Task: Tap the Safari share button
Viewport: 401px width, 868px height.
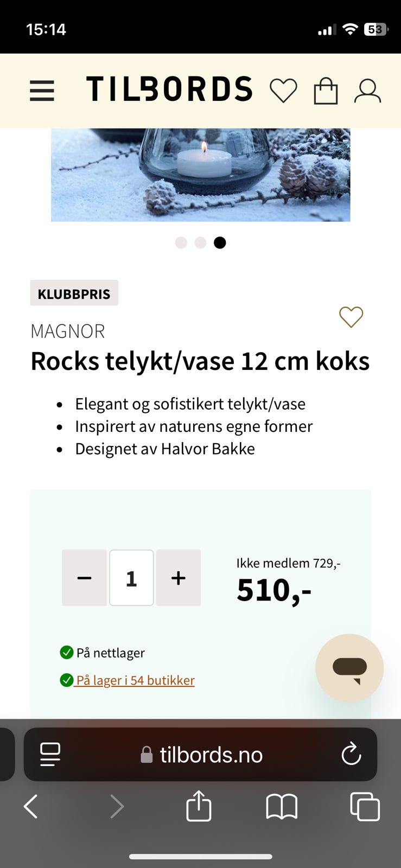Action: click(x=199, y=806)
